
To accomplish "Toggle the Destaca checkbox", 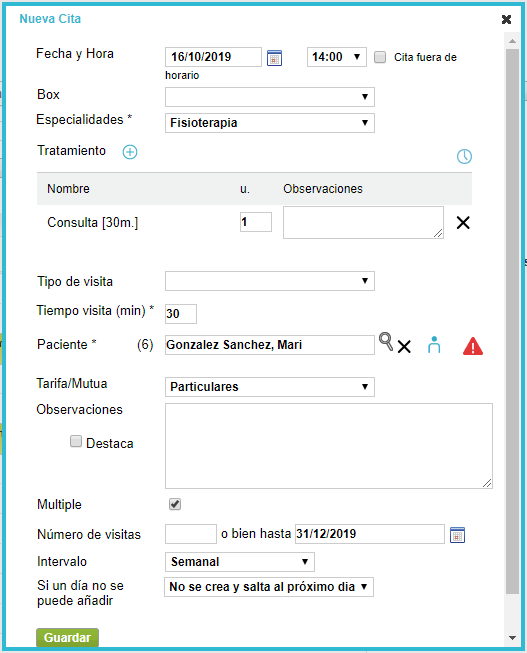I will [76, 441].
